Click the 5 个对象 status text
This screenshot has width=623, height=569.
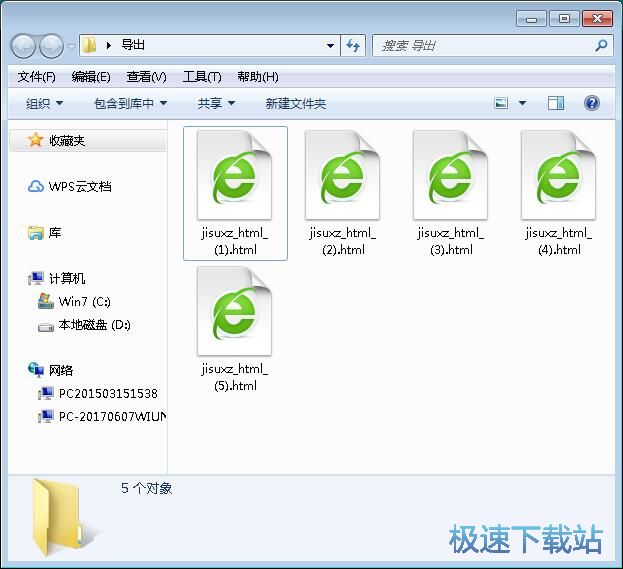[147, 488]
